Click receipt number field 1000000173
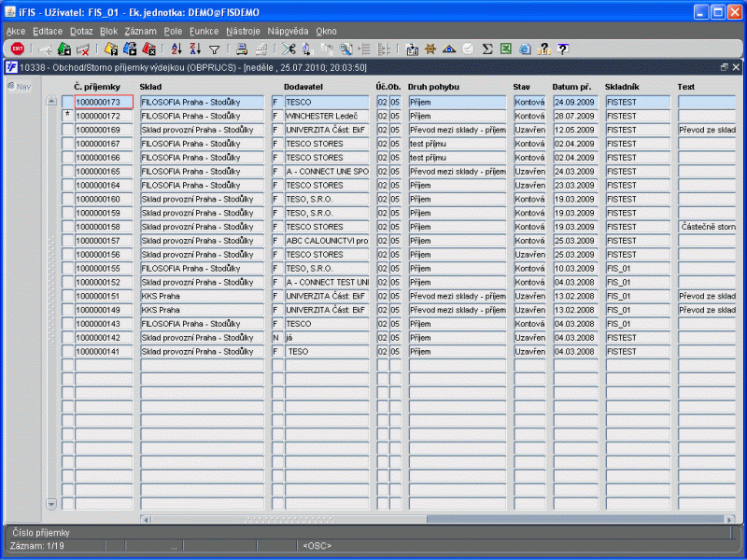This screenshot has width=747, height=560. (x=104, y=102)
